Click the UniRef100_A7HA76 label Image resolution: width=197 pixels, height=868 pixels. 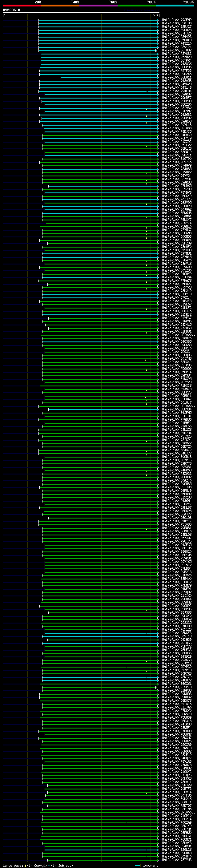click(177, 281)
